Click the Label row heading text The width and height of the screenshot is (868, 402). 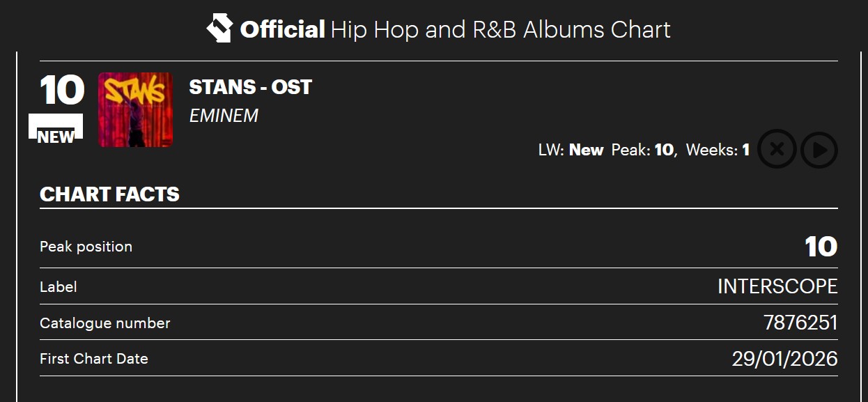click(x=59, y=286)
